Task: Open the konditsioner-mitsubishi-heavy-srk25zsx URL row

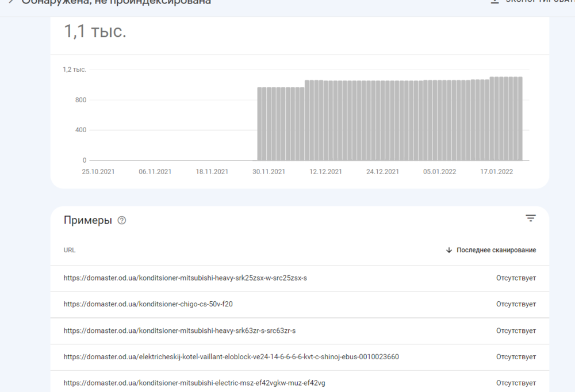Action: 185,278
